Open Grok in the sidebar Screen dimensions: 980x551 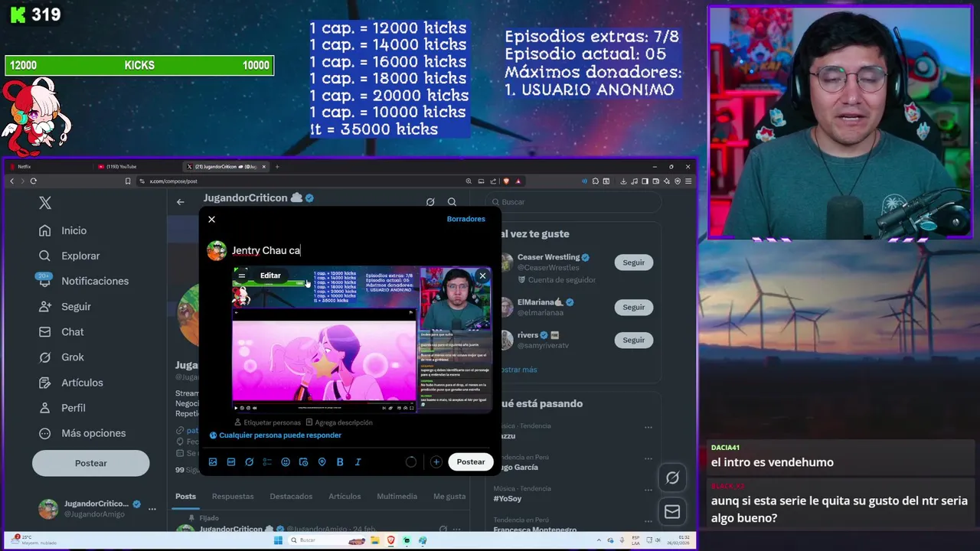[62, 357]
